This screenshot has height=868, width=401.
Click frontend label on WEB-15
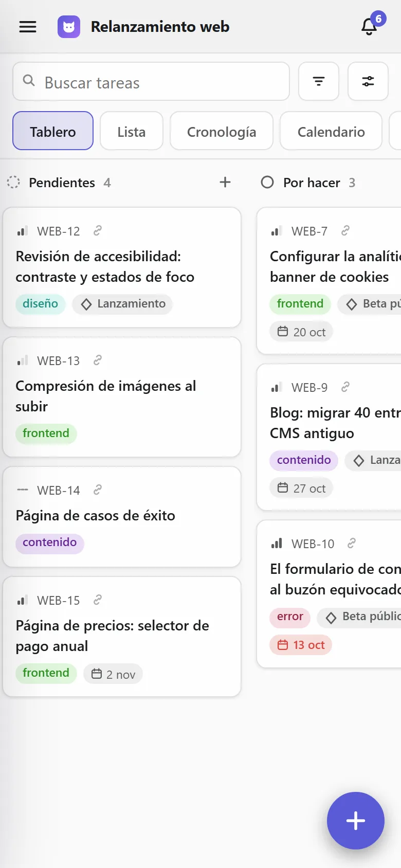pos(46,673)
